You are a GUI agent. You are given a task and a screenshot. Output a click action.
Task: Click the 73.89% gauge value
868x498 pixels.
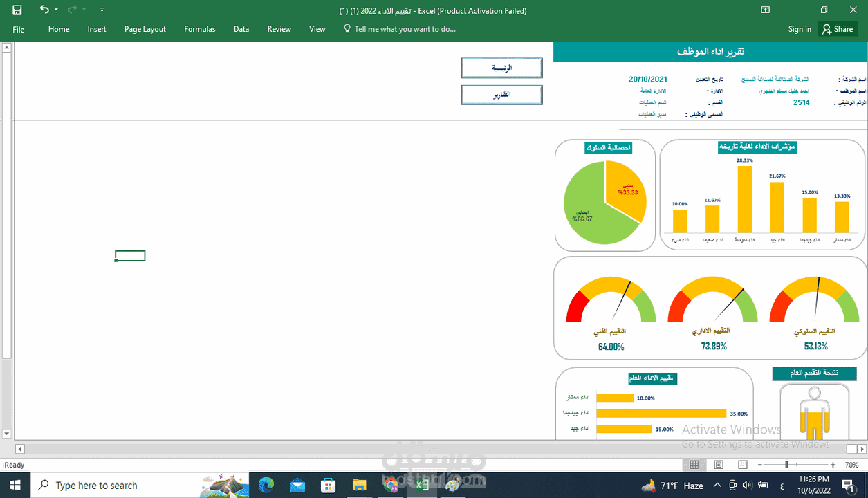pyautogui.click(x=714, y=346)
